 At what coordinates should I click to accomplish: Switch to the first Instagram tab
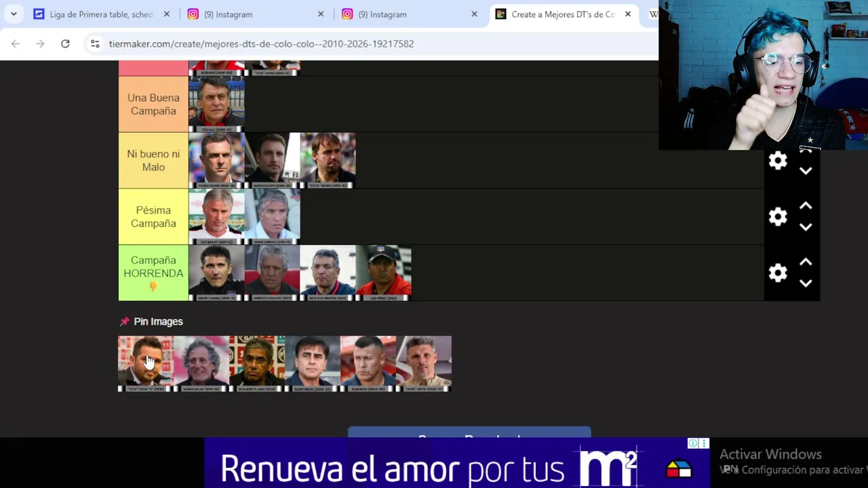[256, 14]
